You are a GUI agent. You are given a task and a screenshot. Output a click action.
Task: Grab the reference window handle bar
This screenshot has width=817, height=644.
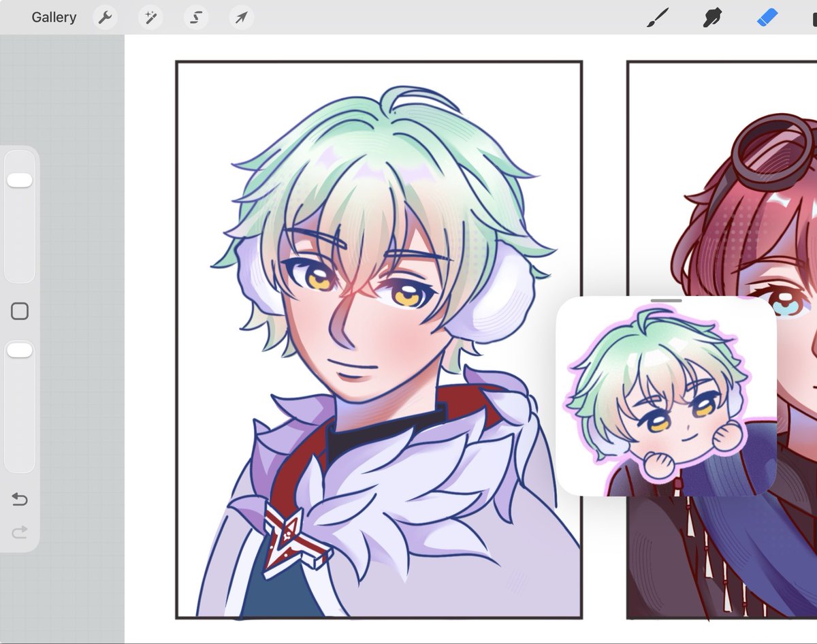click(x=667, y=300)
